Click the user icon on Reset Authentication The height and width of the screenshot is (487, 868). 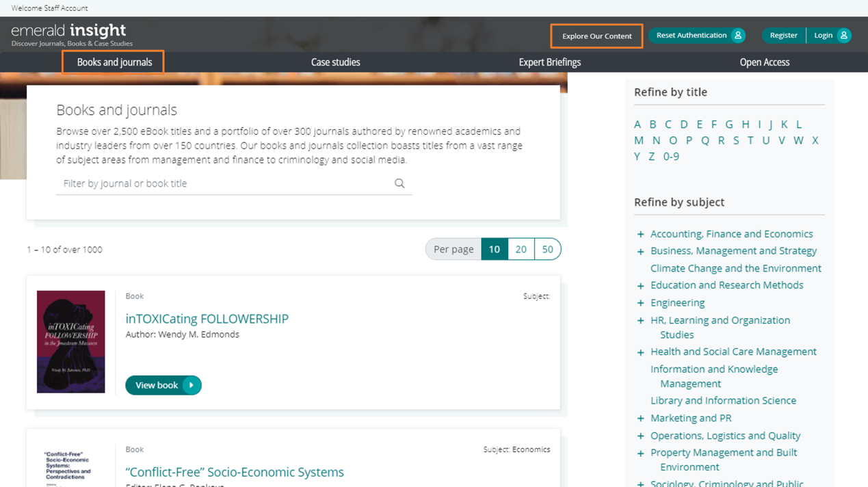(738, 36)
